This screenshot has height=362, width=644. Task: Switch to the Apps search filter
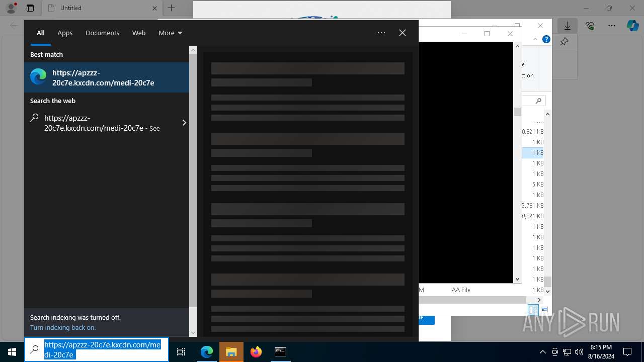(x=65, y=33)
